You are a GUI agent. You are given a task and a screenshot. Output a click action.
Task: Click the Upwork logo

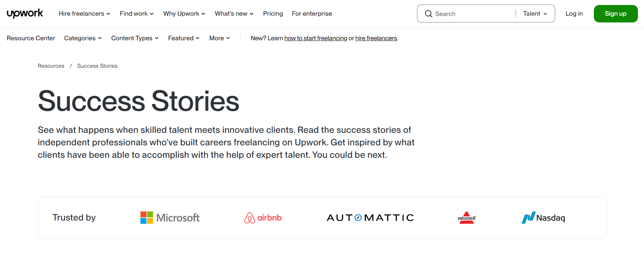(x=25, y=14)
